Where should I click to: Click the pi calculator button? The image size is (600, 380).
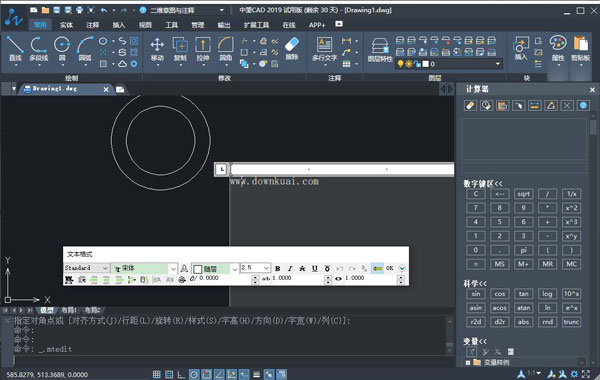[523, 250]
